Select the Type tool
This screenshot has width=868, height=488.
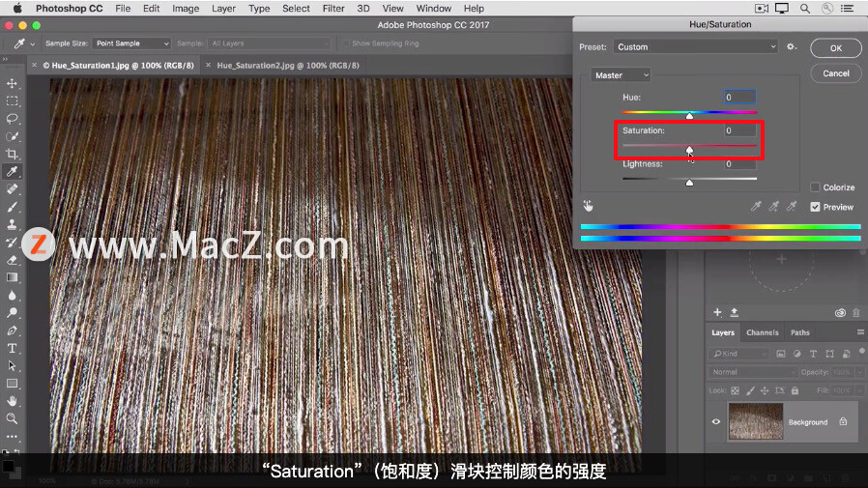(12, 349)
